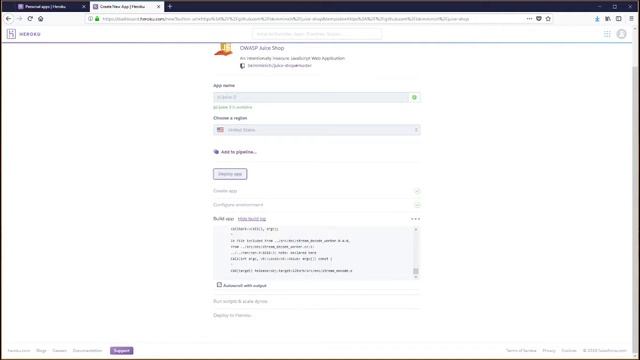
Task: Close the Create New App | Heroku tab
Action: click(158, 7)
